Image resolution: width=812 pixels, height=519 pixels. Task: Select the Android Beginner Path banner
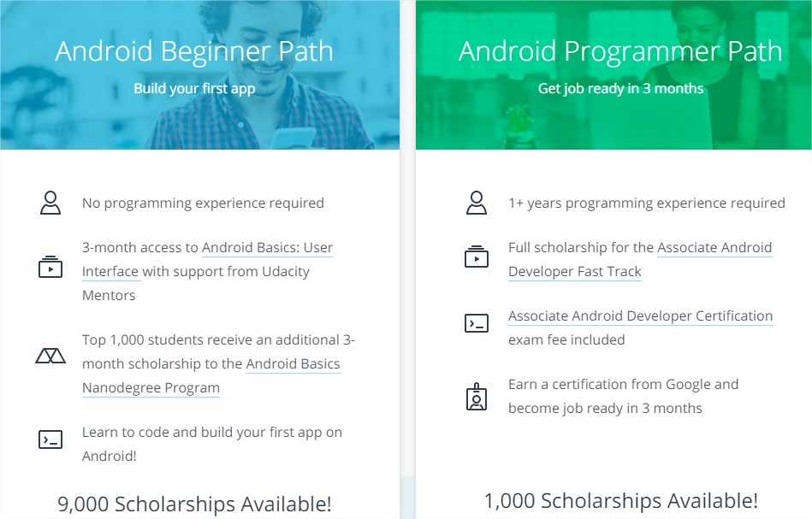(x=200, y=75)
